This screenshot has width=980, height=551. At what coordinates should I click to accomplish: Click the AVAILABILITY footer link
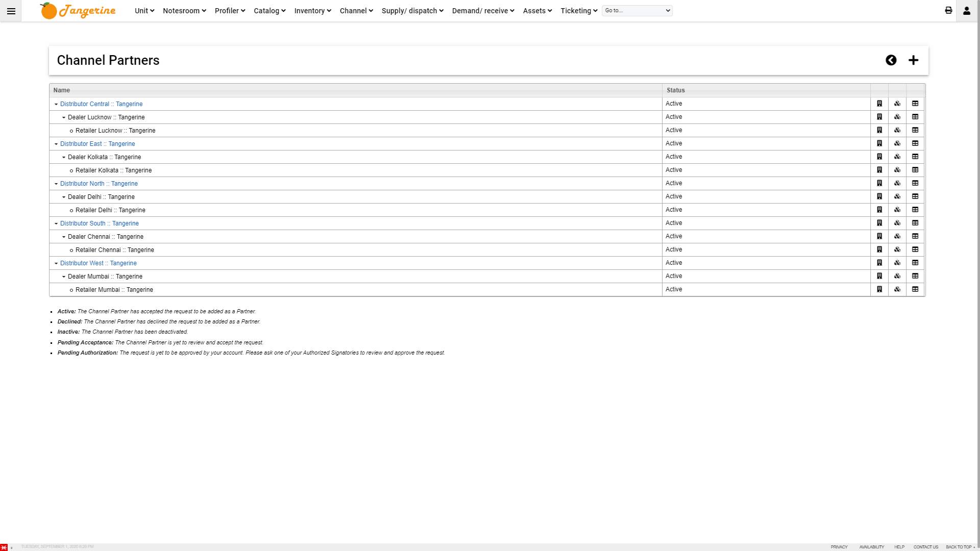click(871, 547)
